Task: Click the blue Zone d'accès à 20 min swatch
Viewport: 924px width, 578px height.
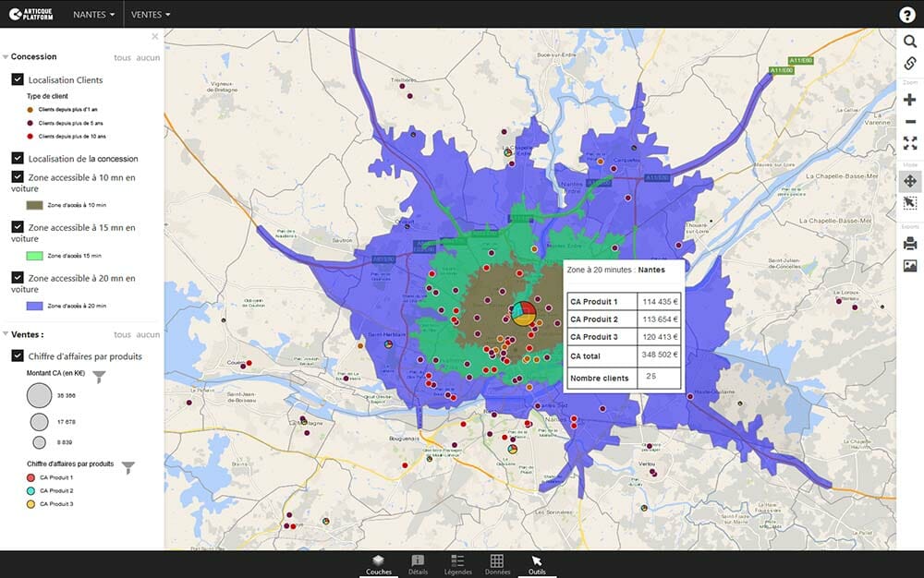Action: (35, 306)
